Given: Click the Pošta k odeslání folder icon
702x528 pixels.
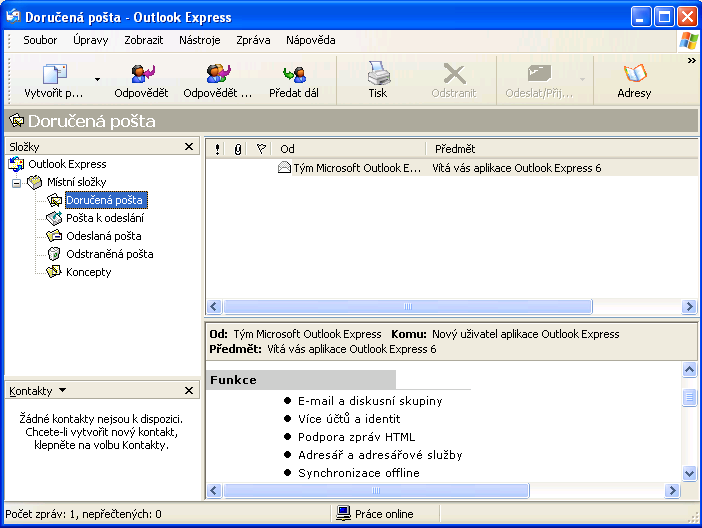Looking at the screenshot, I should [x=54, y=218].
